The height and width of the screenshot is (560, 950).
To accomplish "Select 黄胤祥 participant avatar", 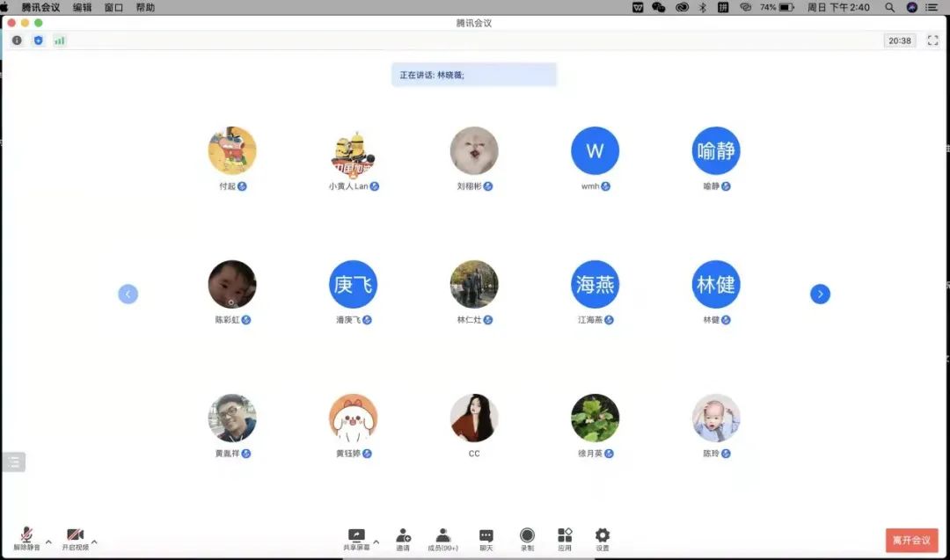I will 232,418.
